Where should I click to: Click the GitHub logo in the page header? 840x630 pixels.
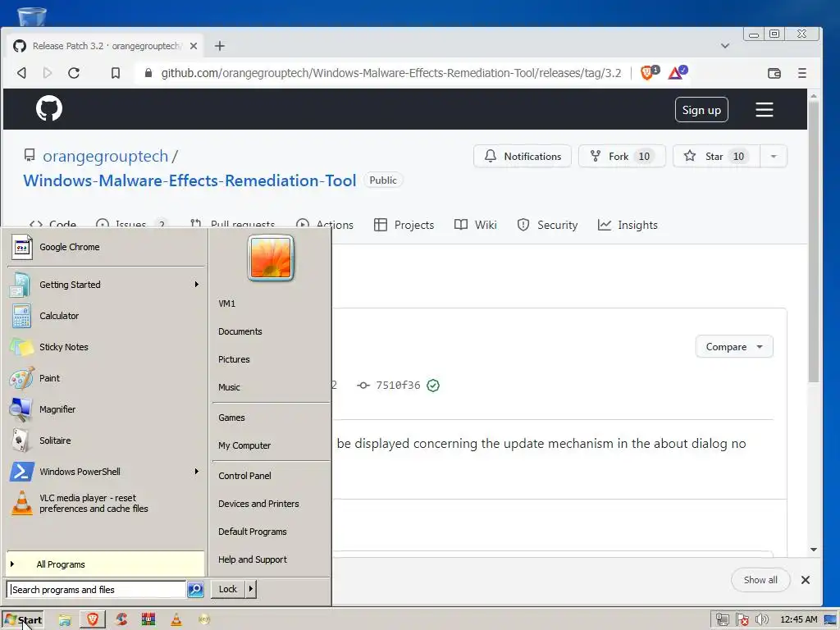(48, 109)
